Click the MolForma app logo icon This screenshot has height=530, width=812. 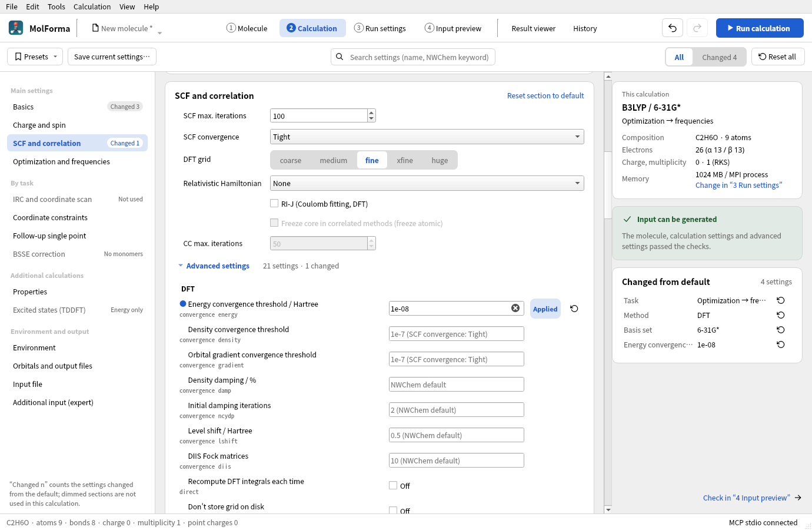[x=16, y=28]
